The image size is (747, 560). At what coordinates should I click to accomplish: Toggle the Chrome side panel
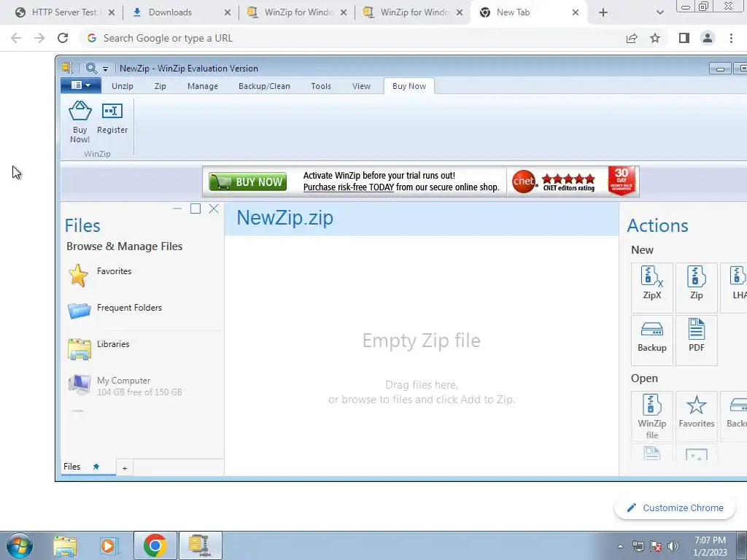click(x=684, y=38)
